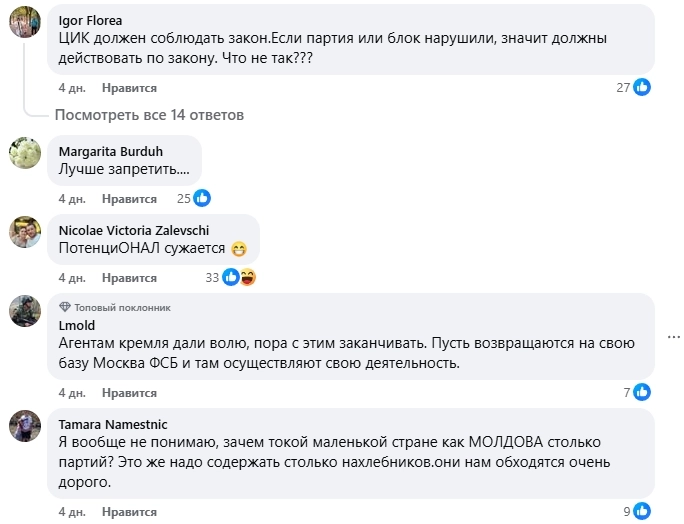This screenshot has height=524, width=684.
Task: Open Margarita Burduh's profile picture
Action: (25, 152)
